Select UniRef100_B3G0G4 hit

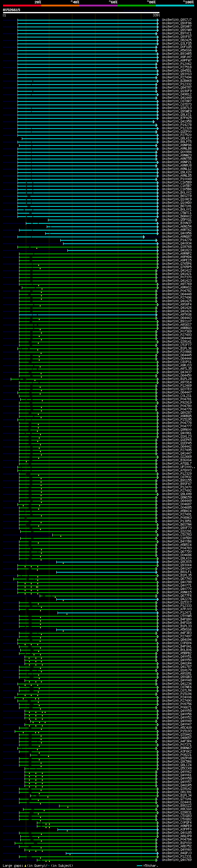coord(177,460)
